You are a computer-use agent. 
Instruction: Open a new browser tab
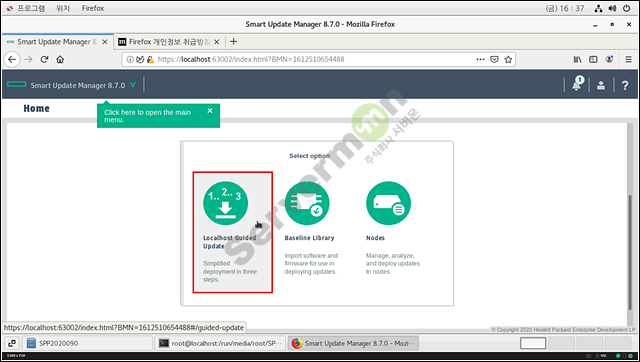[233, 42]
